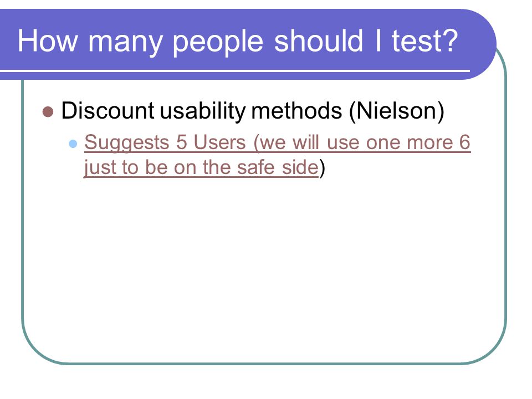The image size is (532, 399).
Task: Click the word "methods" in the first bullet
Action: [297, 111]
